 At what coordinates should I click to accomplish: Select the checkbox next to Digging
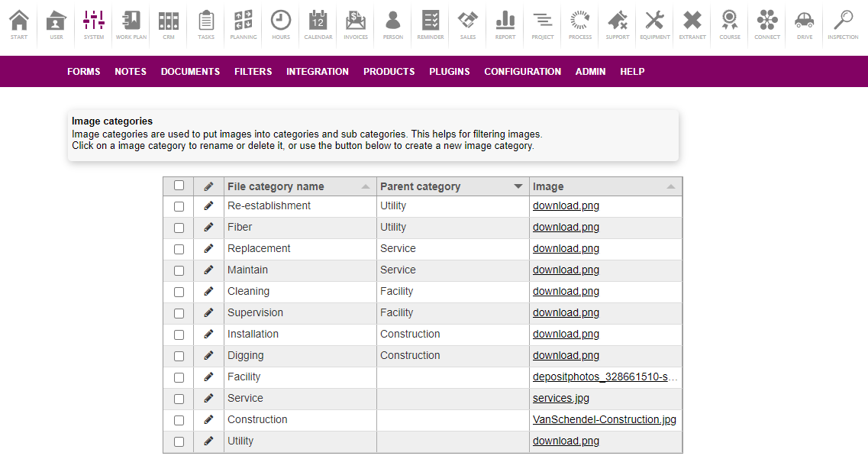(x=179, y=356)
